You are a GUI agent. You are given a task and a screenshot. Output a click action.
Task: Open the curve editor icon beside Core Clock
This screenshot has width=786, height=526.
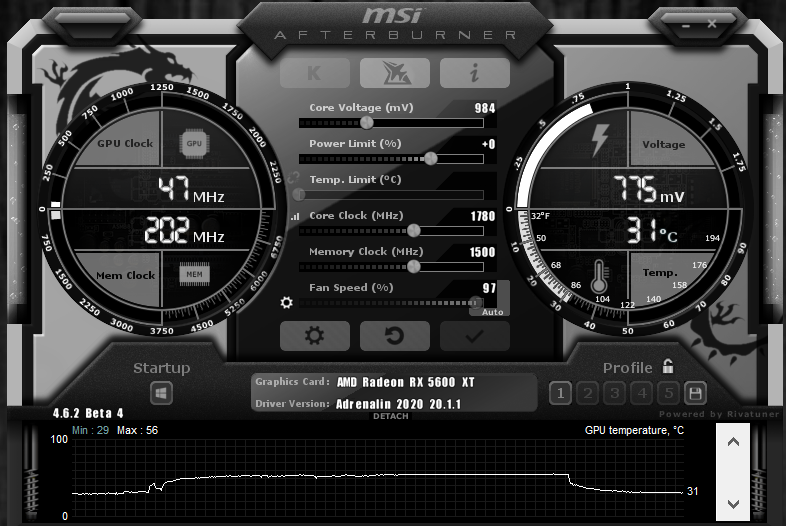[295, 217]
